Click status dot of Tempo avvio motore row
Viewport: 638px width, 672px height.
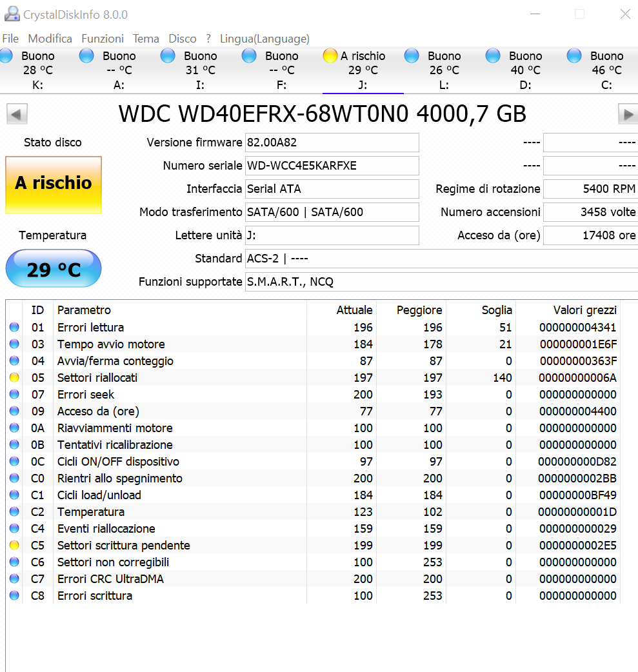pyautogui.click(x=14, y=344)
